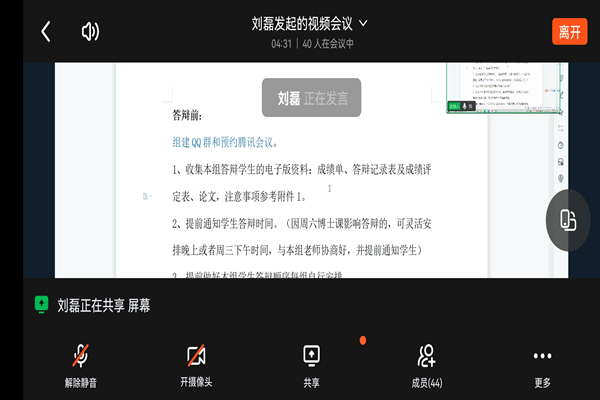
Task: Click the 刘磊 正在发言 speaking banner
Action: click(x=311, y=98)
